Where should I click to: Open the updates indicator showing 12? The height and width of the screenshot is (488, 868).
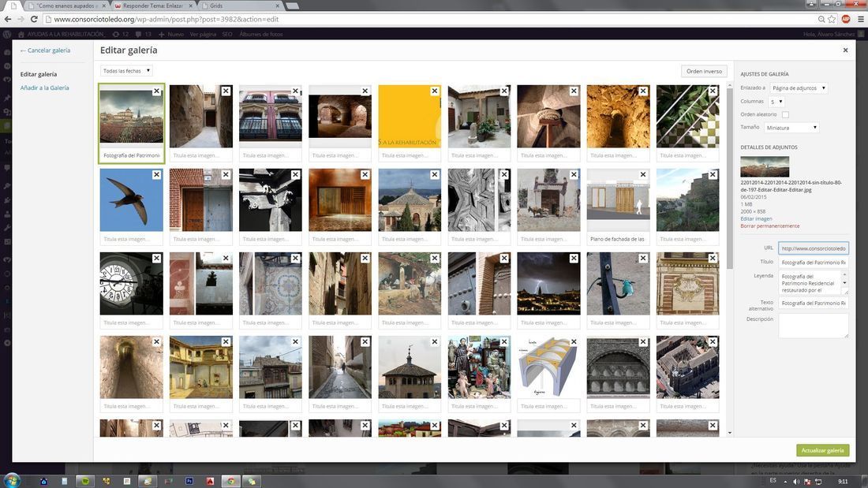click(x=121, y=35)
